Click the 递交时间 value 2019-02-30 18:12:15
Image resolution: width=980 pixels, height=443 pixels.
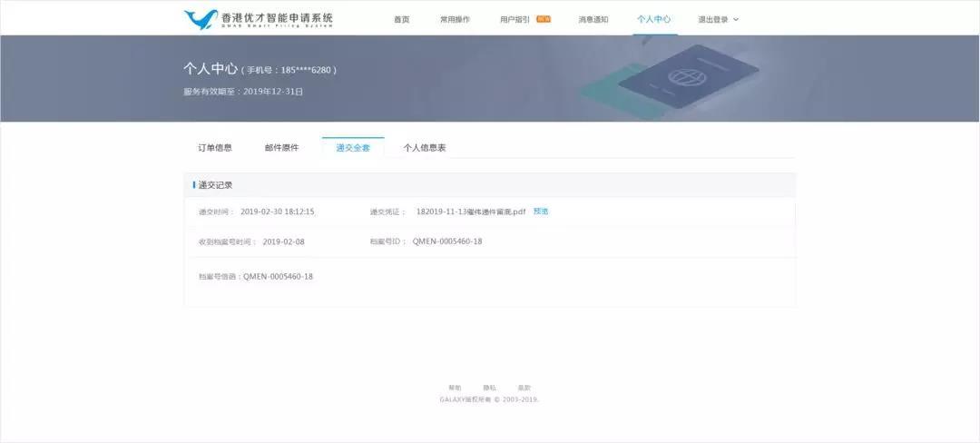click(278, 212)
